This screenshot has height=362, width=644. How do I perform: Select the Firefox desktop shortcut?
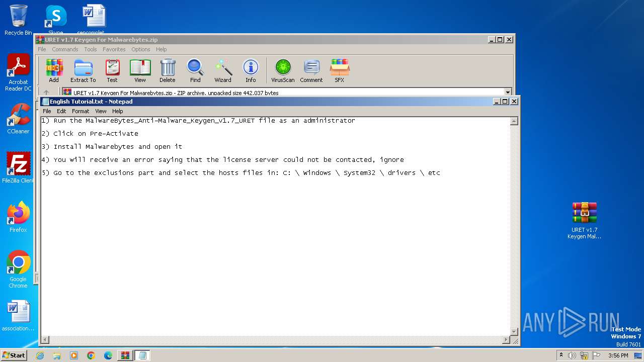(18, 217)
